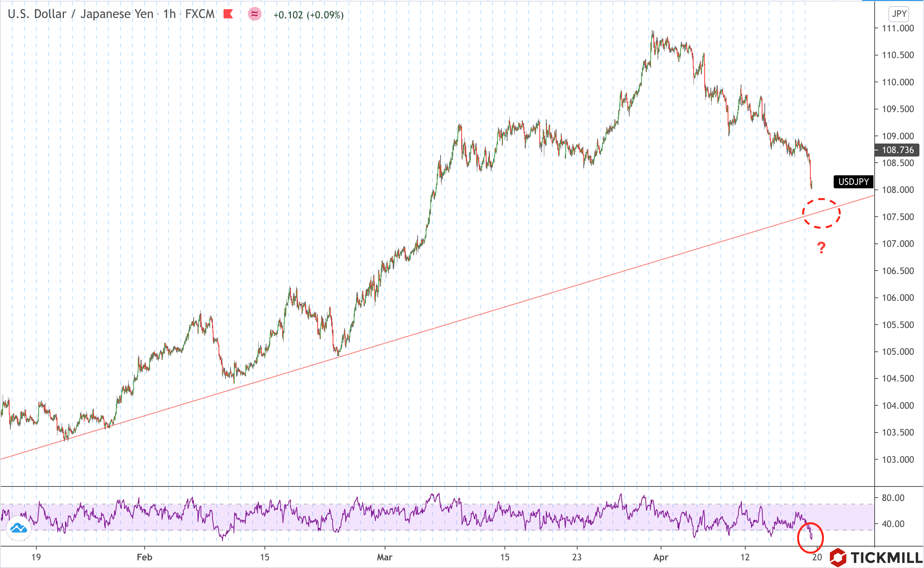The image size is (924, 568).
Task: Click the Mar date on time axis
Action: [x=384, y=557]
